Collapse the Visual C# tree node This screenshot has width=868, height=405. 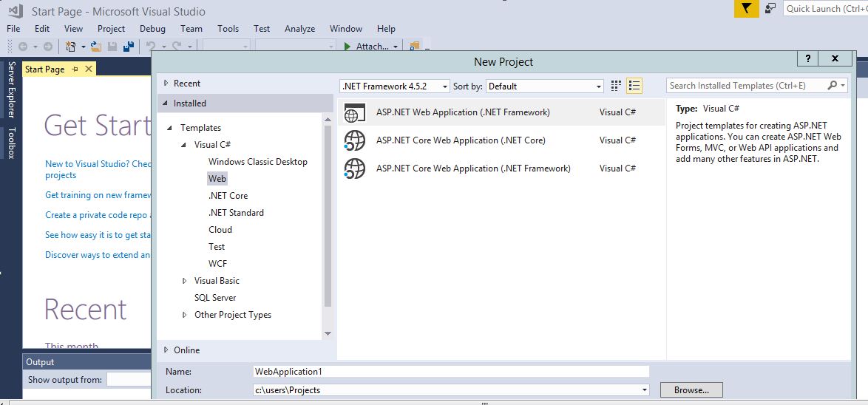(184, 145)
